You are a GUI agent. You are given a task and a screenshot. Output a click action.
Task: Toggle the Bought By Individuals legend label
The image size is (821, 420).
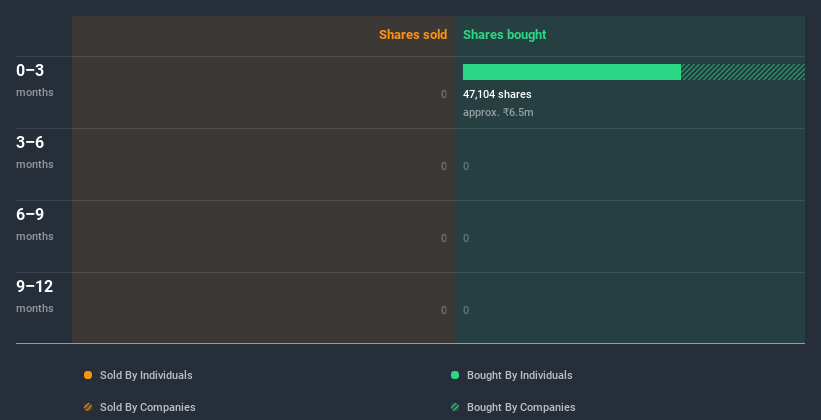pyautogui.click(x=519, y=375)
